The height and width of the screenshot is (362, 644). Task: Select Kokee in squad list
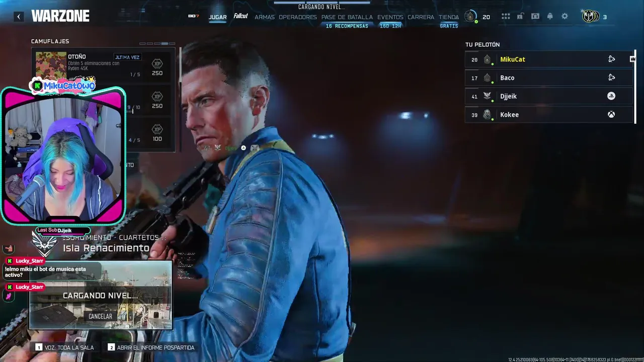(x=548, y=115)
